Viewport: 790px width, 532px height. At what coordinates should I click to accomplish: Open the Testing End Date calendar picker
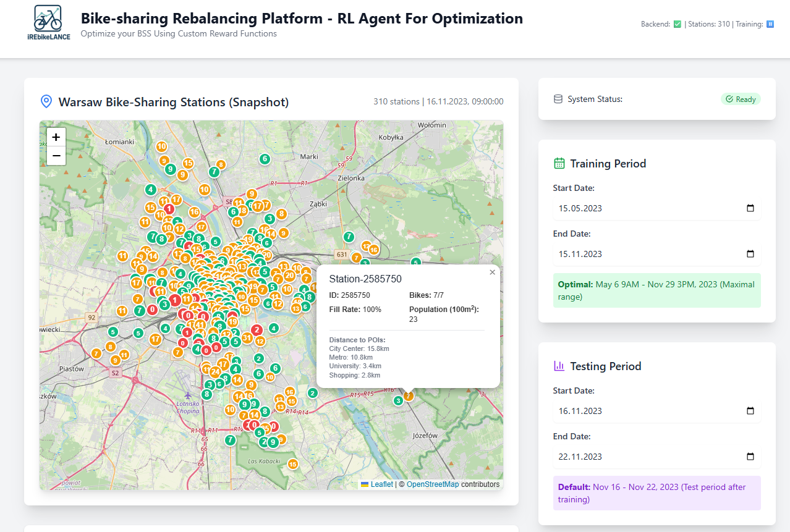750,457
